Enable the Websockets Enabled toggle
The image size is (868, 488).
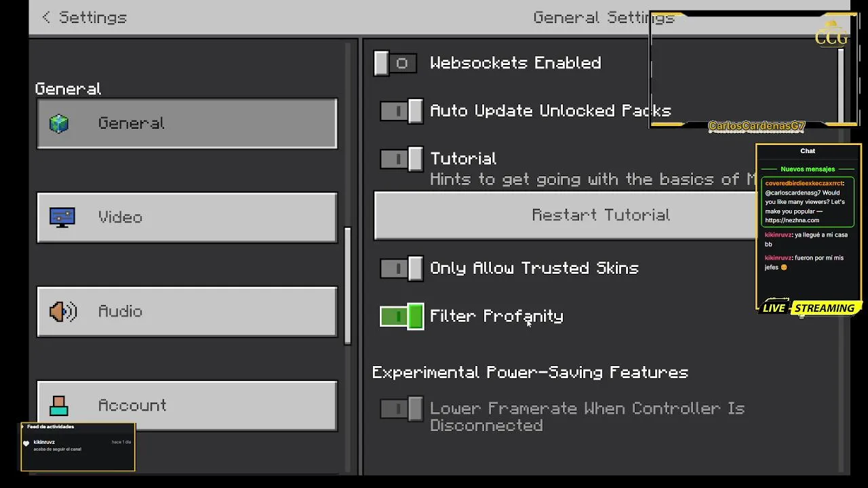(x=395, y=64)
